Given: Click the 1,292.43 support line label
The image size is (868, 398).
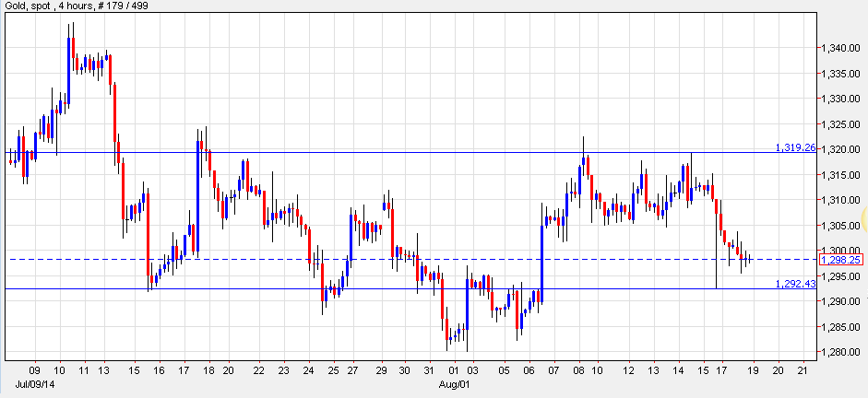Looking at the screenshot, I should click(x=795, y=284).
